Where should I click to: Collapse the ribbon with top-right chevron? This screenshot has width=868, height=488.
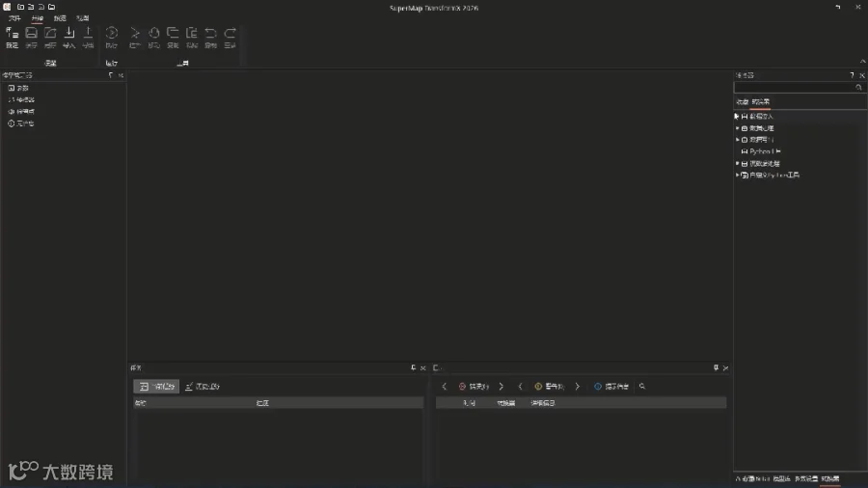tap(862, 62)
